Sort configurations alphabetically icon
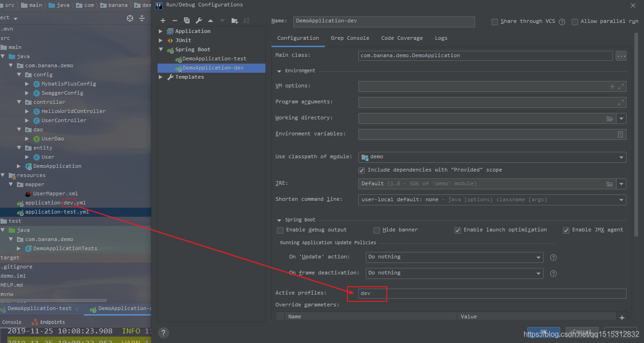 246,21
